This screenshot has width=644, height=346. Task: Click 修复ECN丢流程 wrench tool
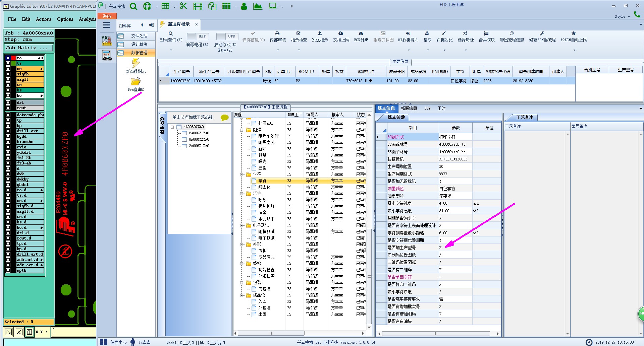pyautogui.click(x=542, y=37)
